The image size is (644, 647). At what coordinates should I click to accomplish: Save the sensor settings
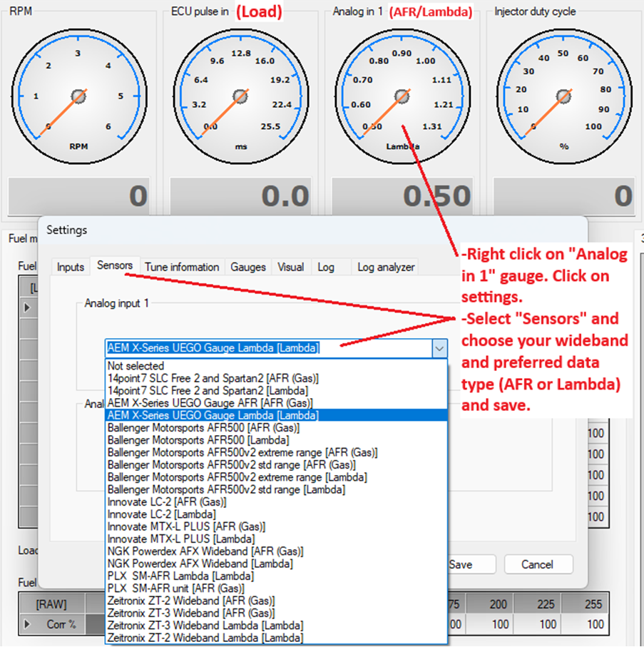pos(471,564)
